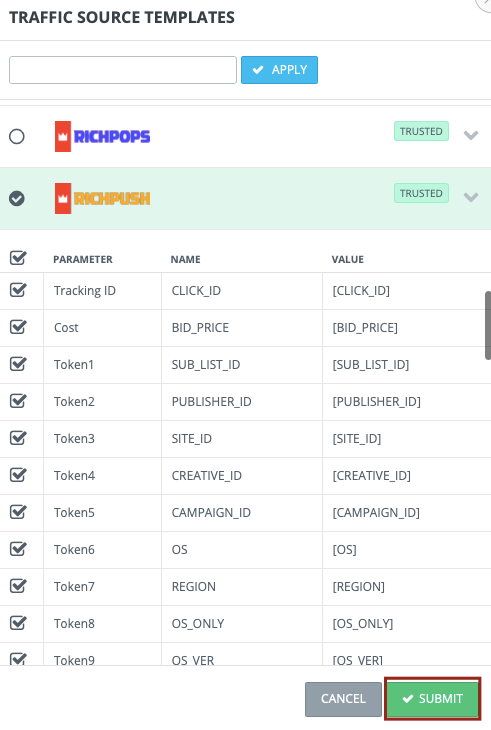
Task: Select the RichPops template radio button
Action: click(x=17, y=136)
